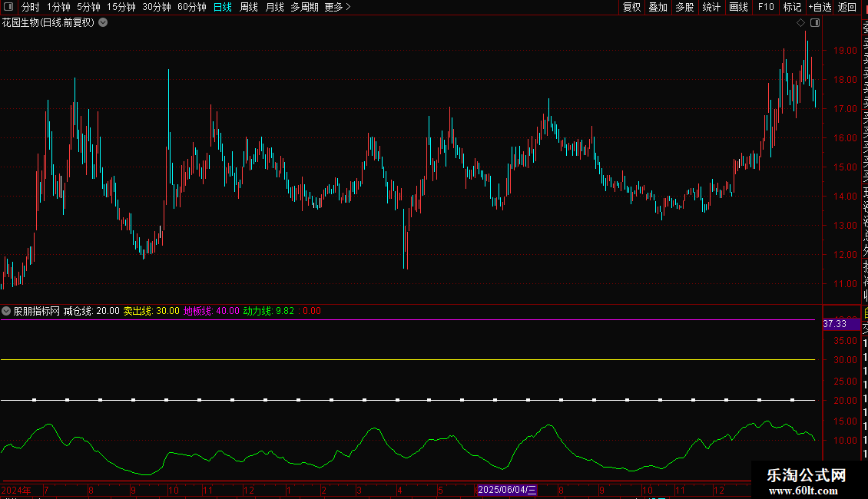Select the 30分钟 period

(157, 7)
